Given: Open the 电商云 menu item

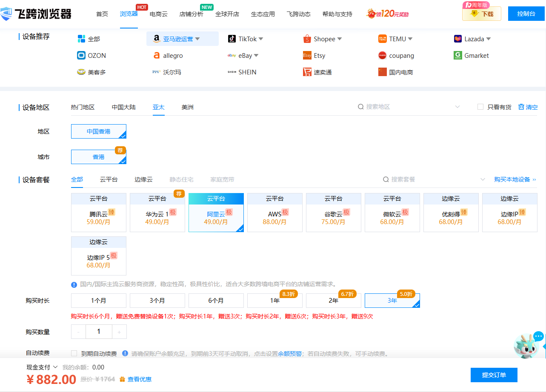Looking at the screenshot, I should [159, 14].
